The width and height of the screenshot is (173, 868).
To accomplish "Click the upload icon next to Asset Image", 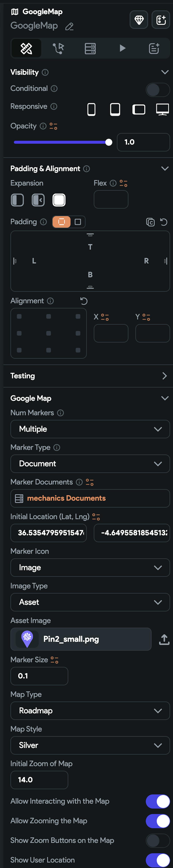I will point(164,639).
